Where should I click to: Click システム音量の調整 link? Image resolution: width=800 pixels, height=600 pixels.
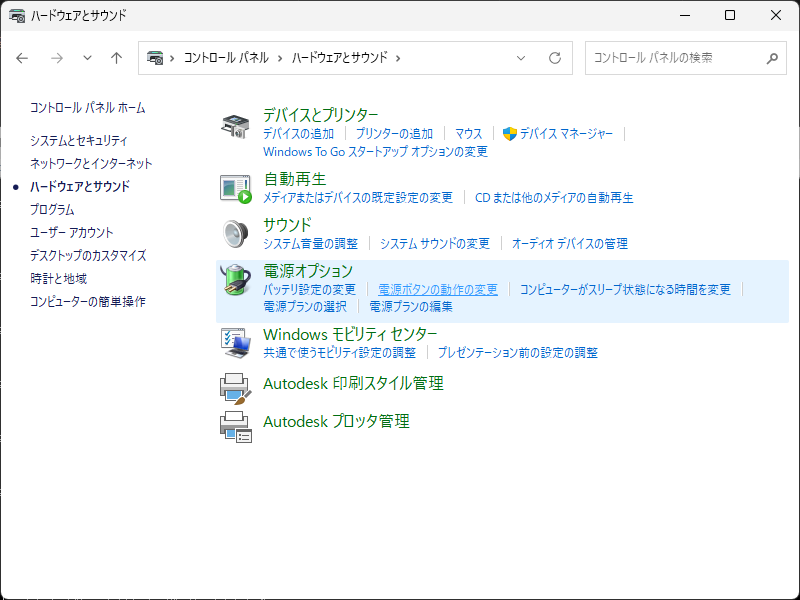coord(310,243)
